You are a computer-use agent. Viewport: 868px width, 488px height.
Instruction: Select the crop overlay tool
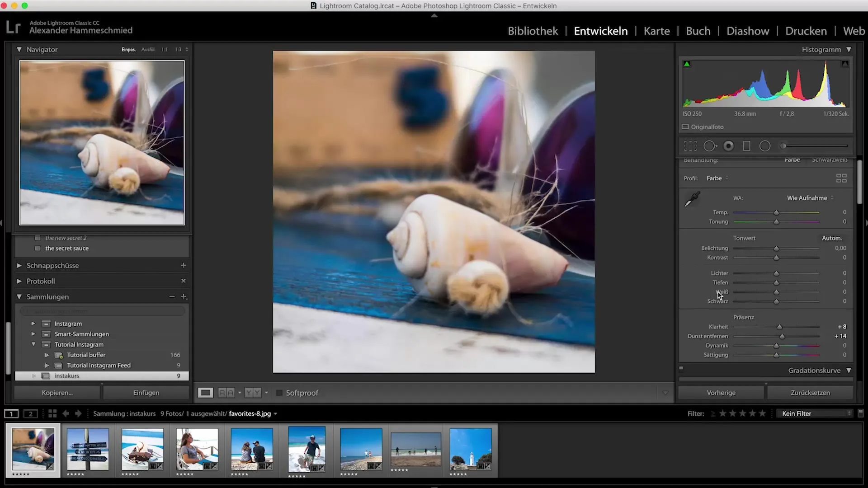click(690, 146)
